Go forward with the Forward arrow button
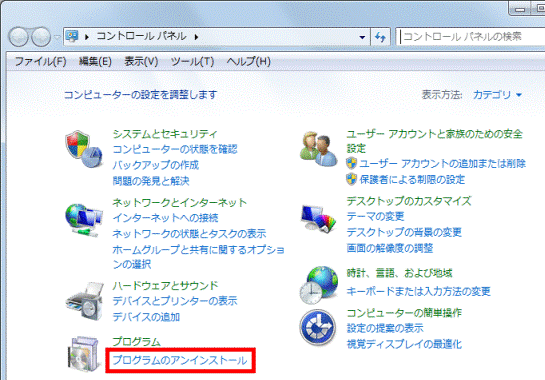Image resolution: width=545 pixels, height=380 pixels. pyautogui.click(x=41, y=37)
